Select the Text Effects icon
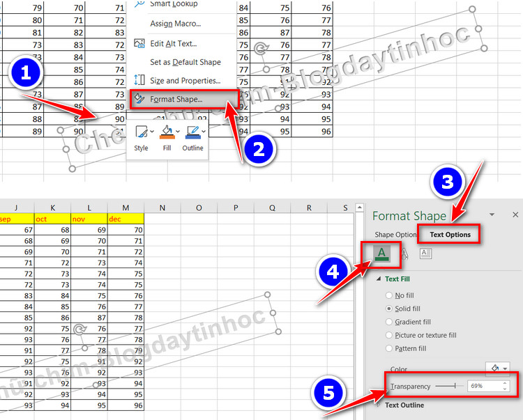 [403, 254]
